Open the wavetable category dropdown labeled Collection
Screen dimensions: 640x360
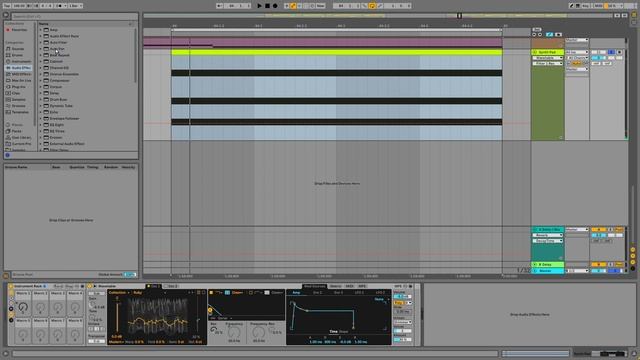pyautogui.click(x=119, y=292)
